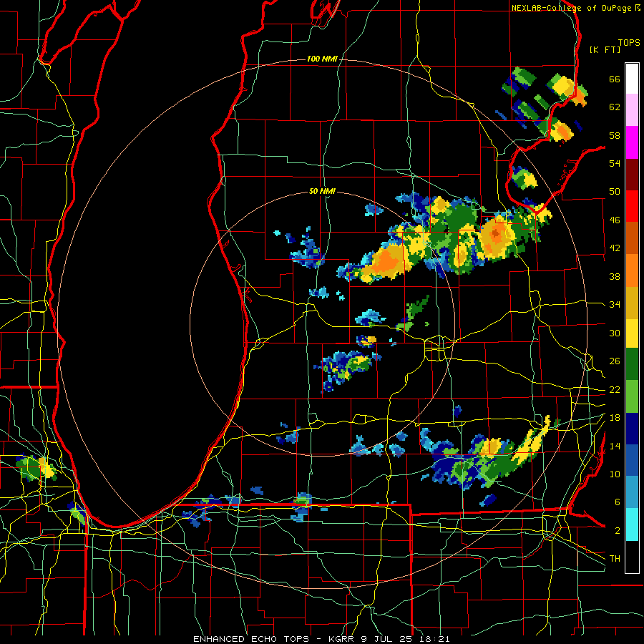
Task: Click the legend value 2
Action: (618, 531)
